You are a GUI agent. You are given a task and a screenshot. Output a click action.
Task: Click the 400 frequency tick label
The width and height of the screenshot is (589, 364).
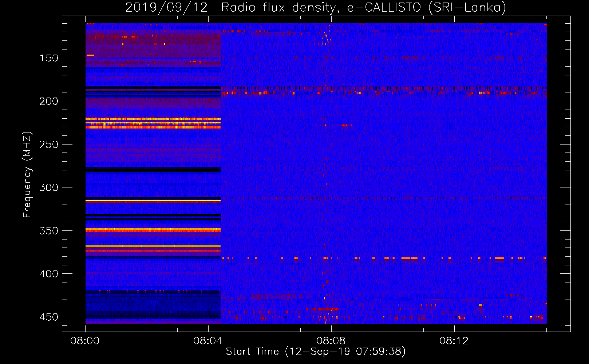[x=49, y=274]
